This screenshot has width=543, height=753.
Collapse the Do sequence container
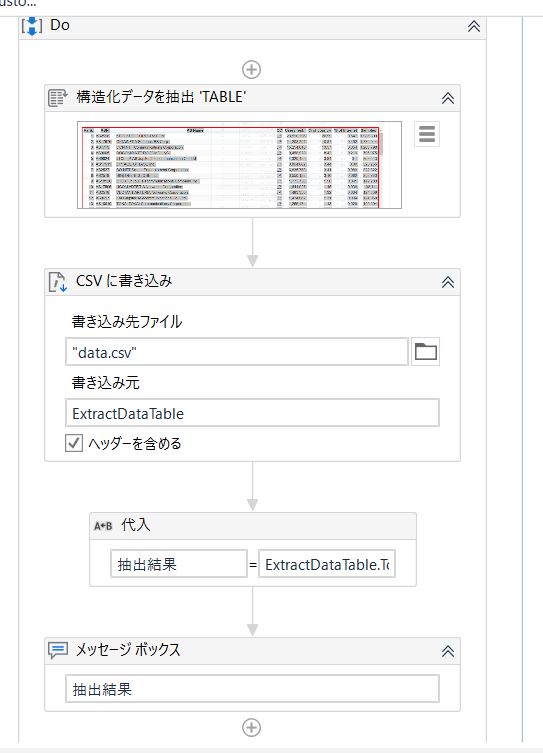[474, 26]
